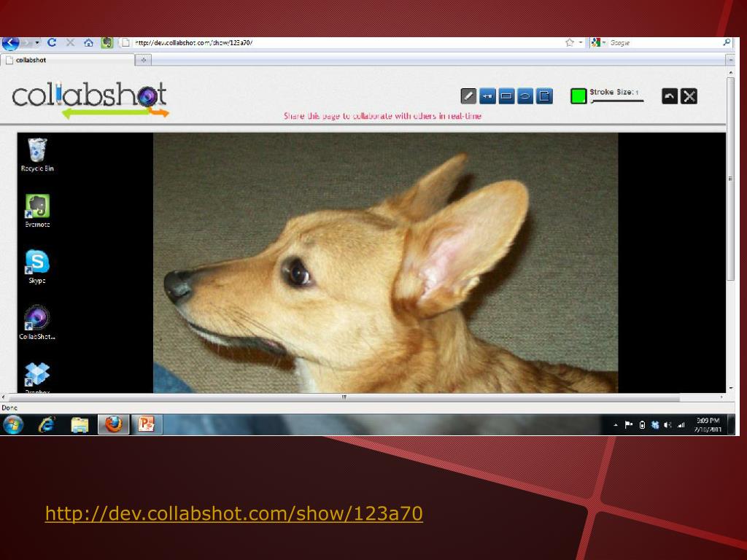The image size is (747, 560).
Task: Open the dev.collabshot.com/show/123a70 slide link
Action: point(234,514)
